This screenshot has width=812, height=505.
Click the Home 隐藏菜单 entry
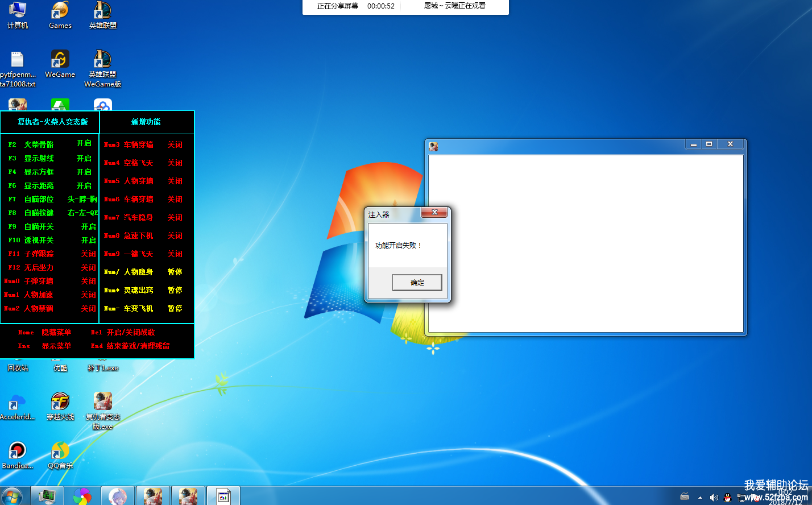point(44,332)
